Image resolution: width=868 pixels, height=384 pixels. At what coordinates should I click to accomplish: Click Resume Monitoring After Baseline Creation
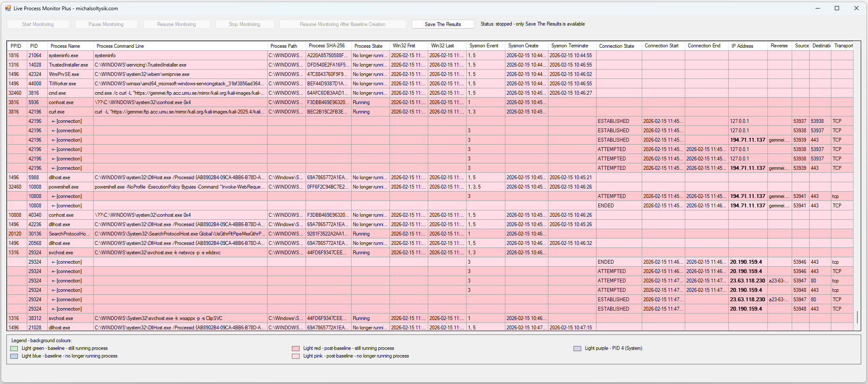tap(343, 24)
